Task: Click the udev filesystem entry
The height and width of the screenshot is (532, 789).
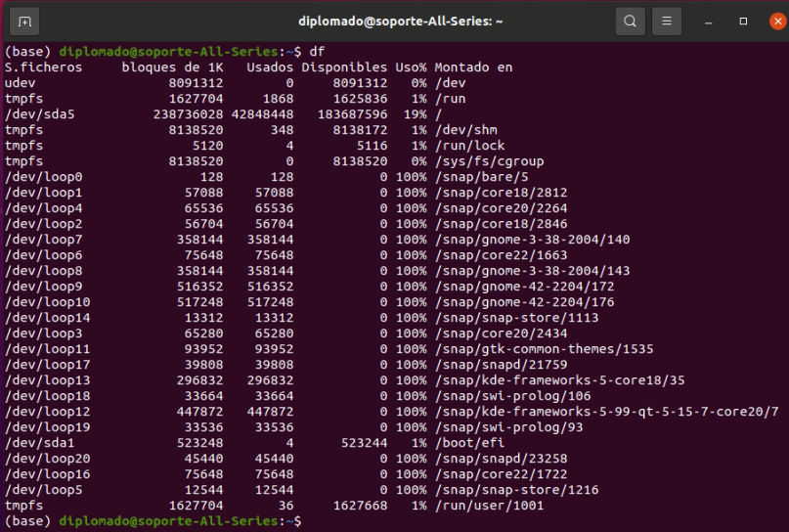Action: click(x=21, y=83)
